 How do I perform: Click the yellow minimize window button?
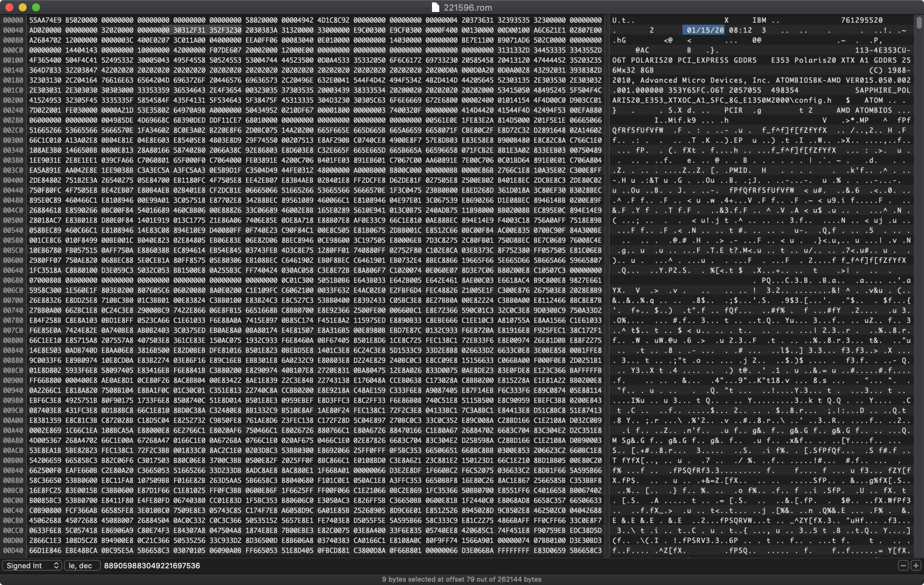(x=23, y=7)
